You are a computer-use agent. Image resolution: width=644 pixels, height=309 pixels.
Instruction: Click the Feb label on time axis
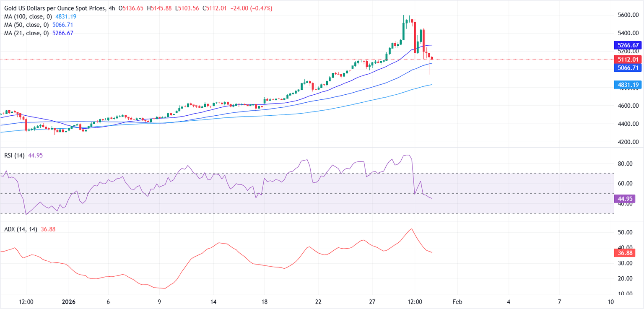pos(457,301)
